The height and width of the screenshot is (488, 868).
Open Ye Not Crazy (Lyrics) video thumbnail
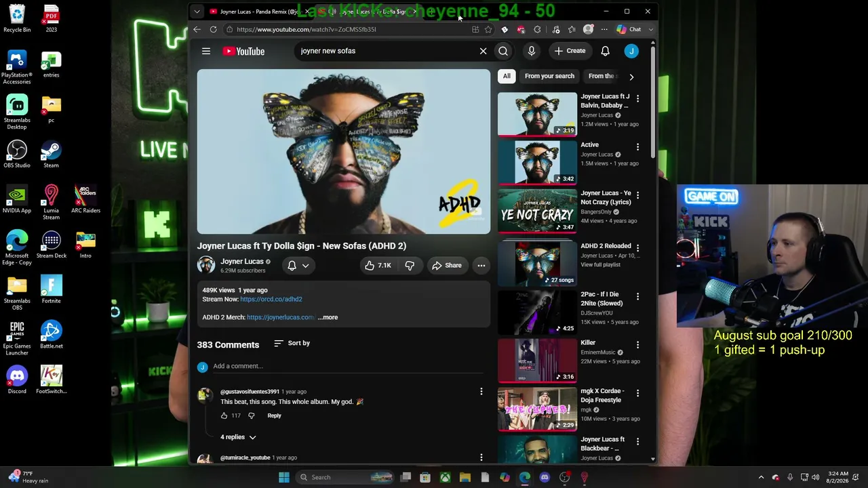(537, 211)
